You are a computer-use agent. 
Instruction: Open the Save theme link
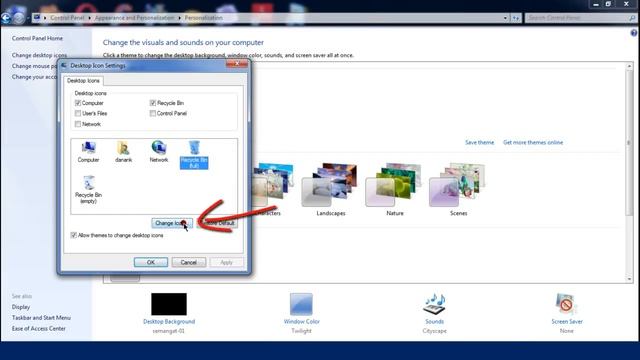coord(479,142)
